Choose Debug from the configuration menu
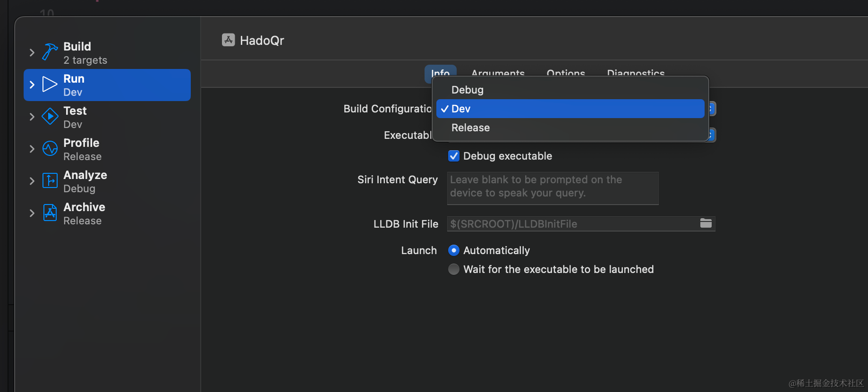The width and height of the screenshot is (868, 392). (x=468, y=90)
